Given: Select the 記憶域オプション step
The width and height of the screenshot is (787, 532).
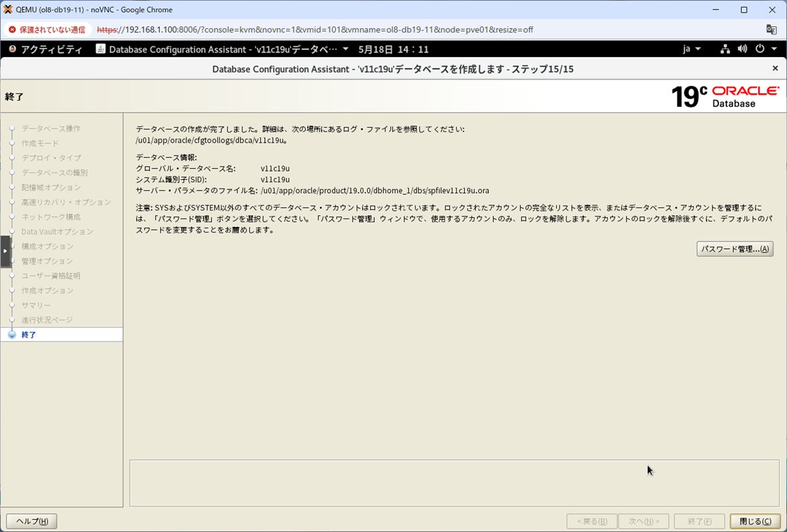Looking at the screenshot, I should tap(51, 187).
